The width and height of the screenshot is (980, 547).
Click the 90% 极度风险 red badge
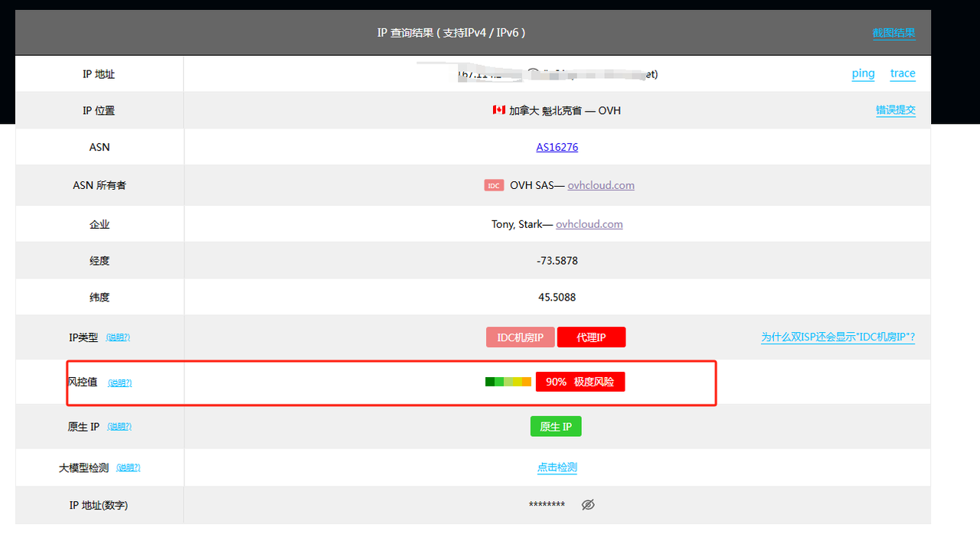580,382
